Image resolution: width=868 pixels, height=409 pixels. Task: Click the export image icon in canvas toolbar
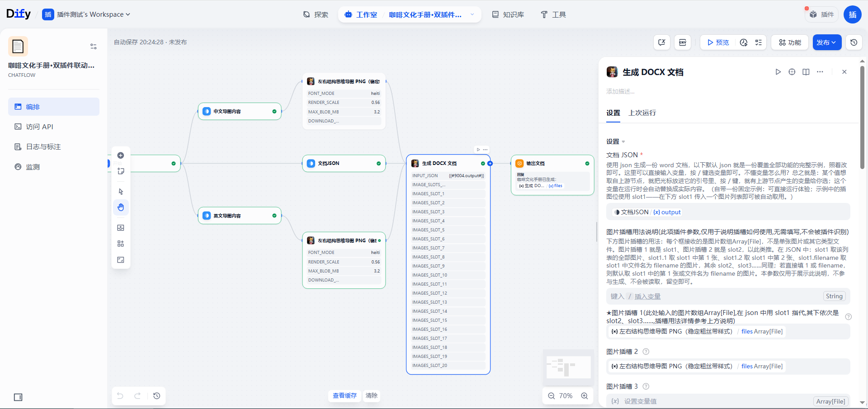point(121,228)
